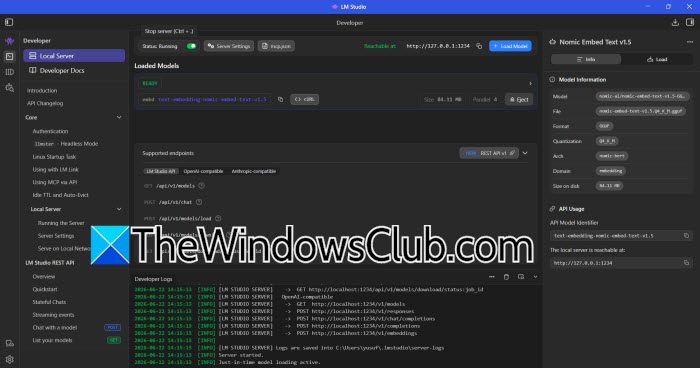This screenshot has height=368, width=700.
Task: Open the Linux Startup Task docs page
Action: (54, 157)
